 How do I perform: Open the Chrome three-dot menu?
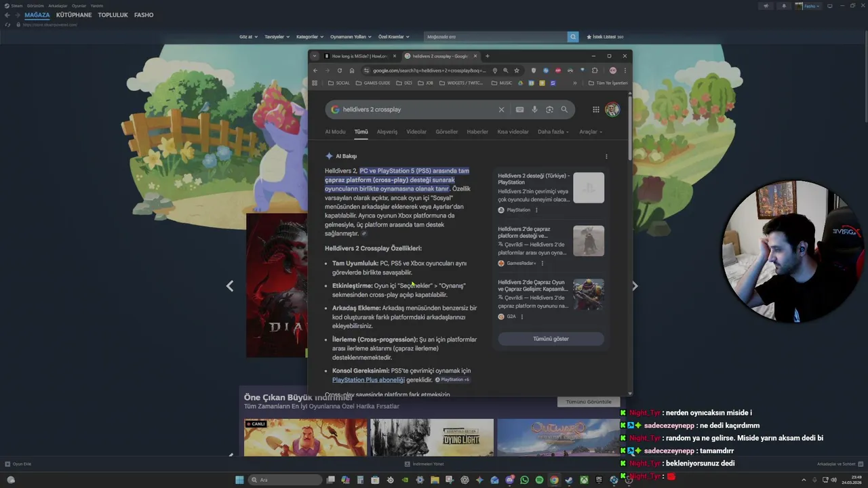tap(625, 70)
